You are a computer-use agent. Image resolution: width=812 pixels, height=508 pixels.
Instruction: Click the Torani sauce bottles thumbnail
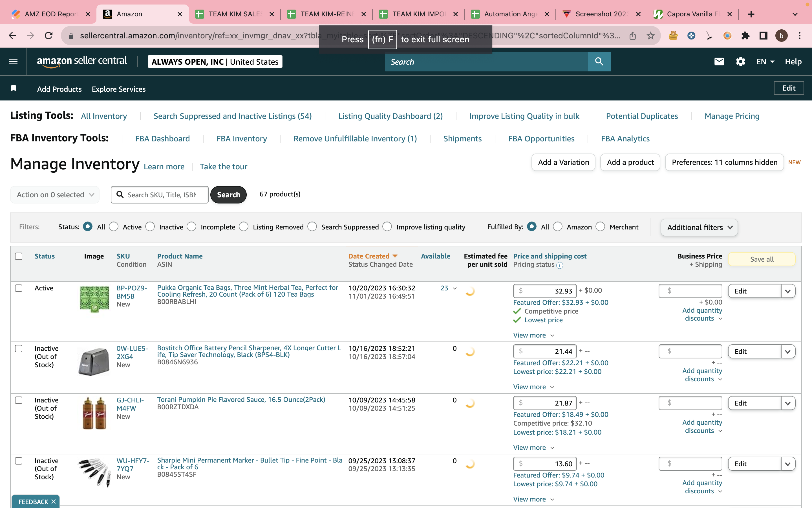pyautogui.click(x=94, y=413)
